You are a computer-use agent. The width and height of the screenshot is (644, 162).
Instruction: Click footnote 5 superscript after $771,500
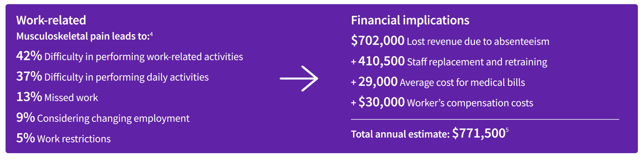pos(507,130)
